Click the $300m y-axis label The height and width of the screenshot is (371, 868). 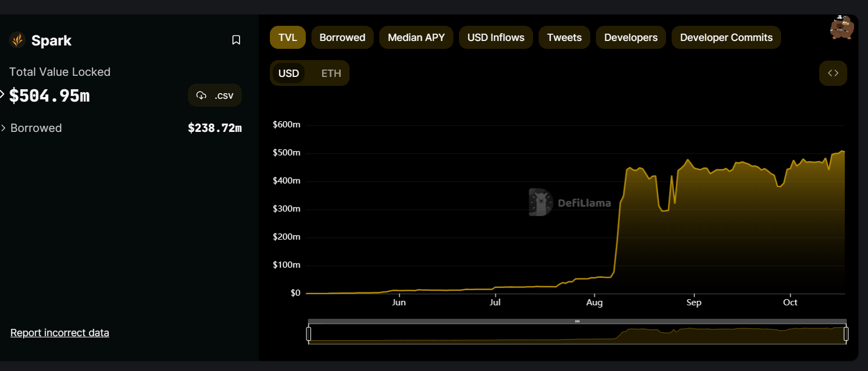point(287,209)
